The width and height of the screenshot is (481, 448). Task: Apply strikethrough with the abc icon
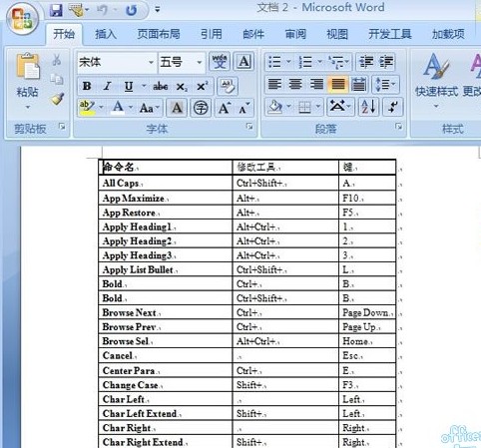[x=161, y=87]
